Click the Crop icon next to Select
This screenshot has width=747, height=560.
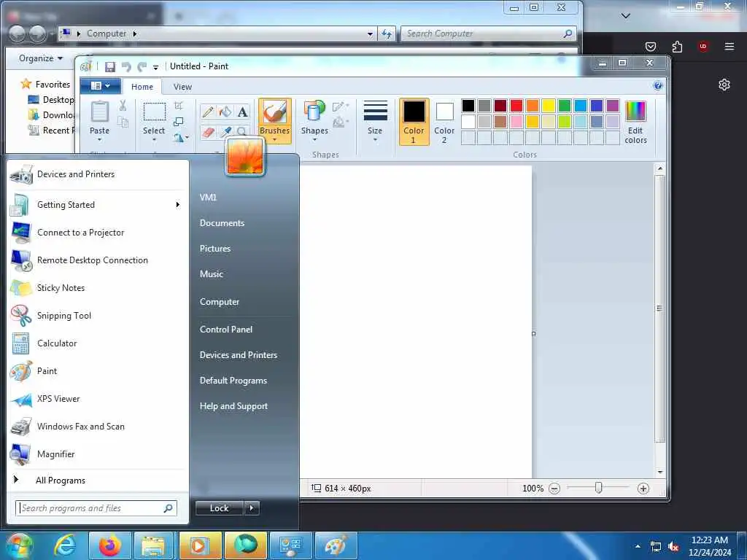click(x=179, y=106)
